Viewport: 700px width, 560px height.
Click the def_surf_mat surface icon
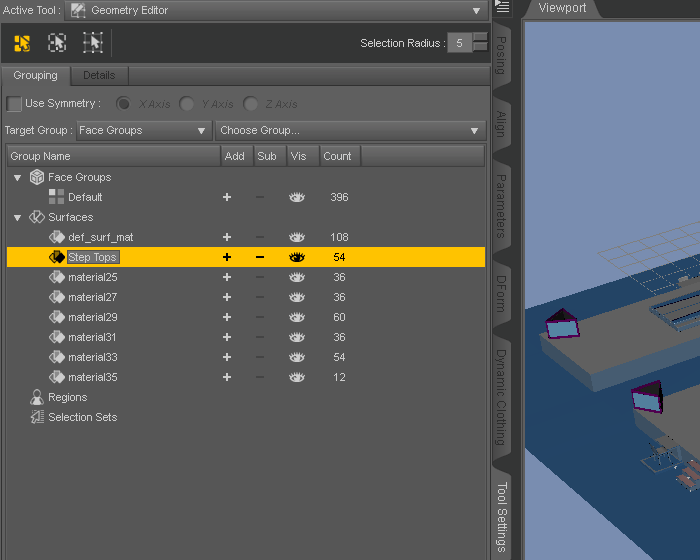point(57,237)
